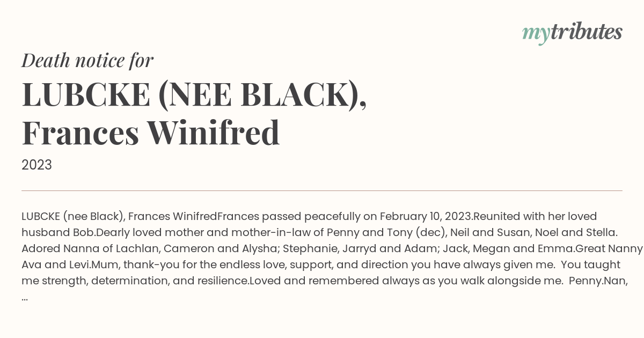Viewport: 644px width, 338px height.
Task: Click the green "my" part of logo
Action: point(536,34)
